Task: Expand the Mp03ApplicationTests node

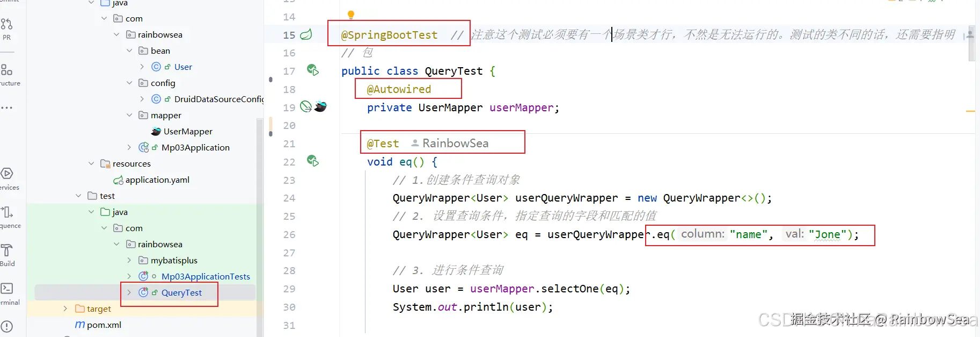Action: pyautogui.click(x=129, y=276)
